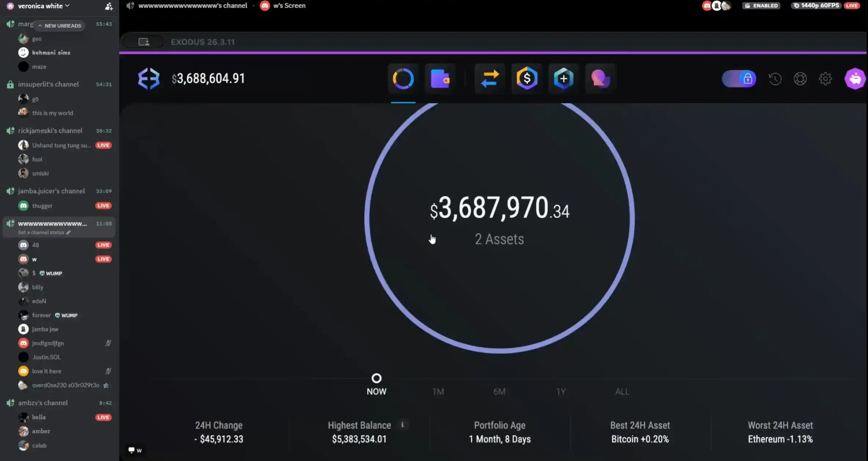The height and width of the screenshot is (461, 868).
Task: Click the stream viewers avatars
Action: pyautogui.click(x=716, y=5)
